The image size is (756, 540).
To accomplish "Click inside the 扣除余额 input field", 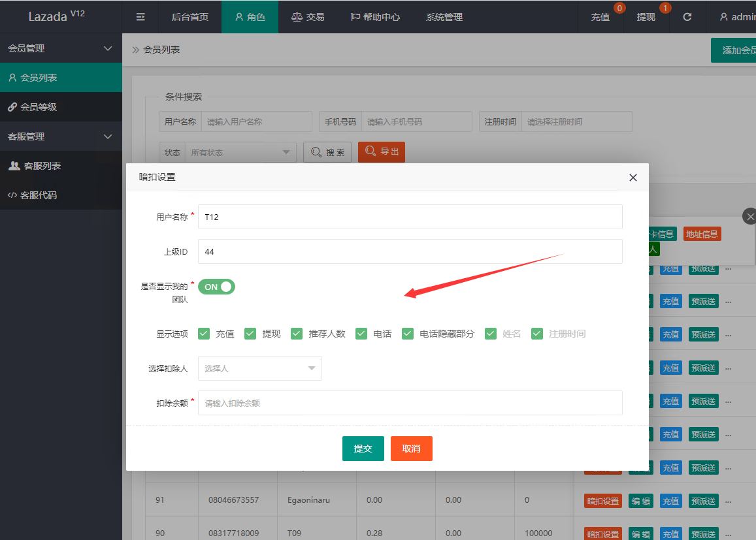I will coord(410,403).
